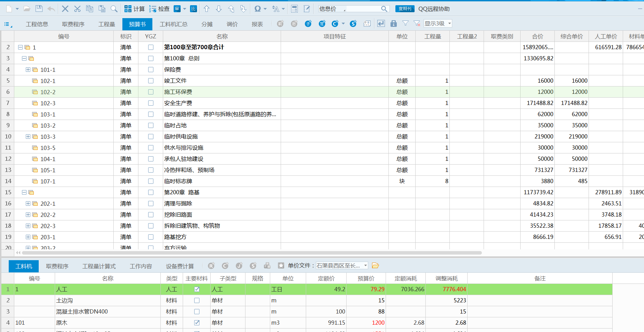
Task: Click the list view icon left of 工程信息
Action: pos(7,24)
